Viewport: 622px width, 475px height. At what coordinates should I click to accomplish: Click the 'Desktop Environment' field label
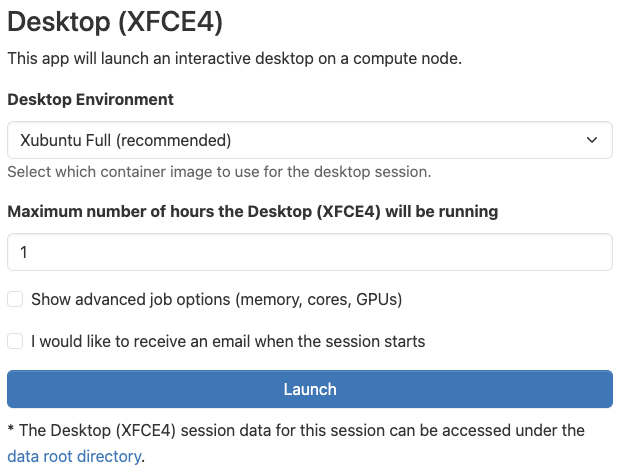point(90,100)
